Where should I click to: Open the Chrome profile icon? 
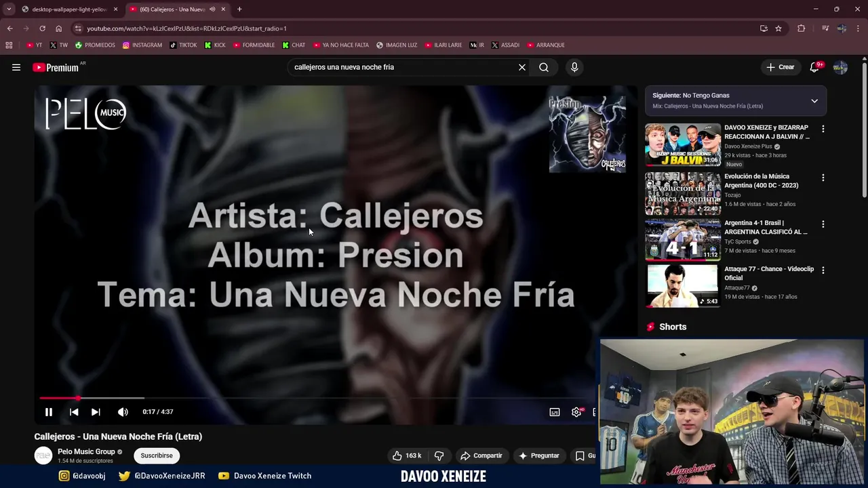click(842, 28)
